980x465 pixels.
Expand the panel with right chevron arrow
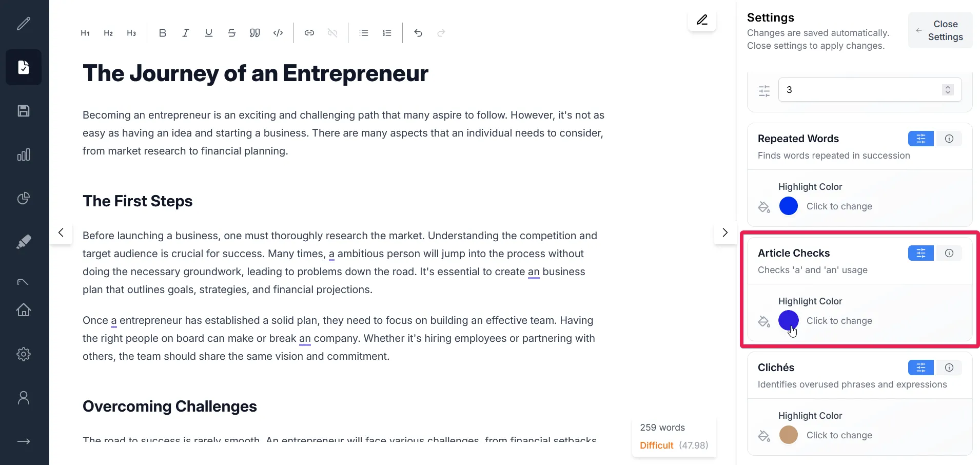click(725, 232)
